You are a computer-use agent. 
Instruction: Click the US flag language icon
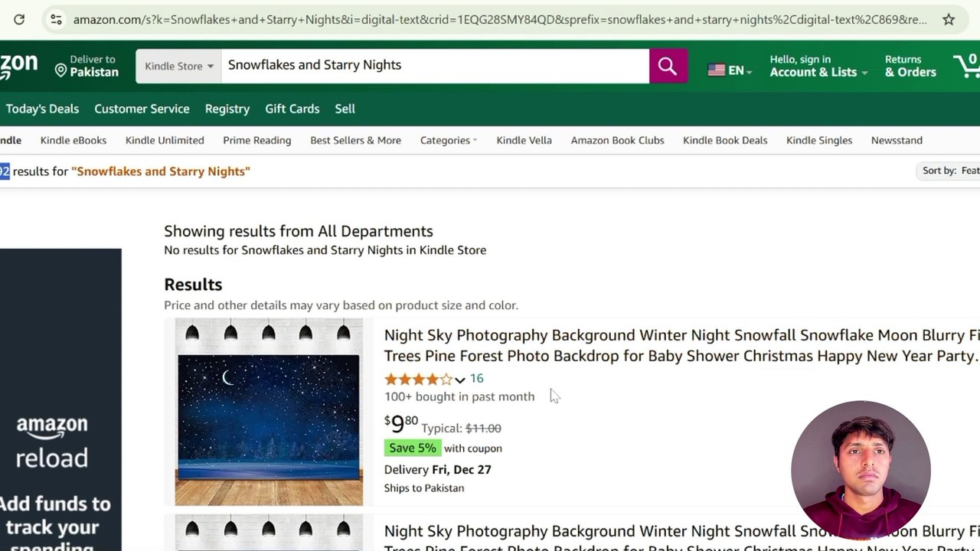click(717, 70)
